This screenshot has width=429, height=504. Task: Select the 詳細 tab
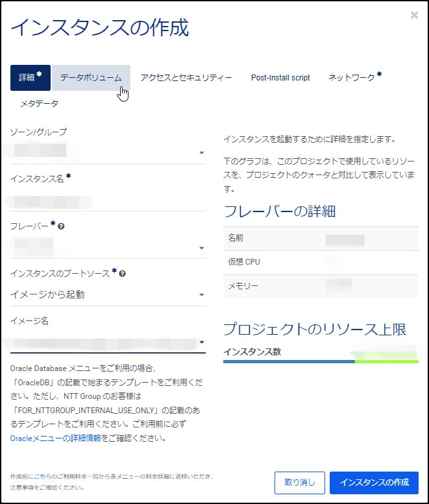tap(31, 77)
